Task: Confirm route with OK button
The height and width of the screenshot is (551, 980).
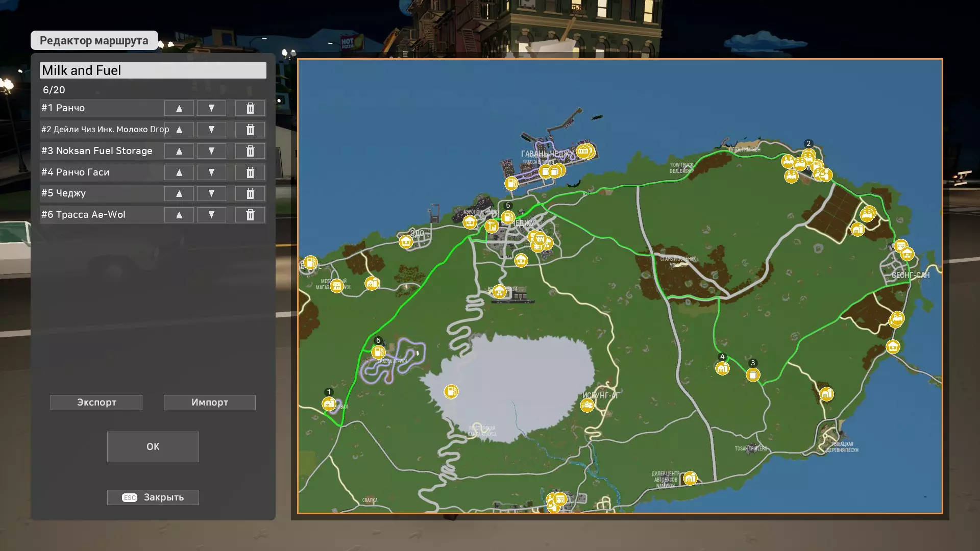Action: coord(153,446)
